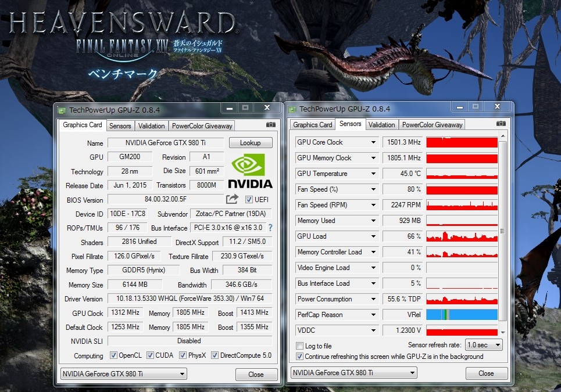Open the VDDC sensor dropdown
Image resolution: width=561 pixels, height=392 pixels.
coord(373,330)
